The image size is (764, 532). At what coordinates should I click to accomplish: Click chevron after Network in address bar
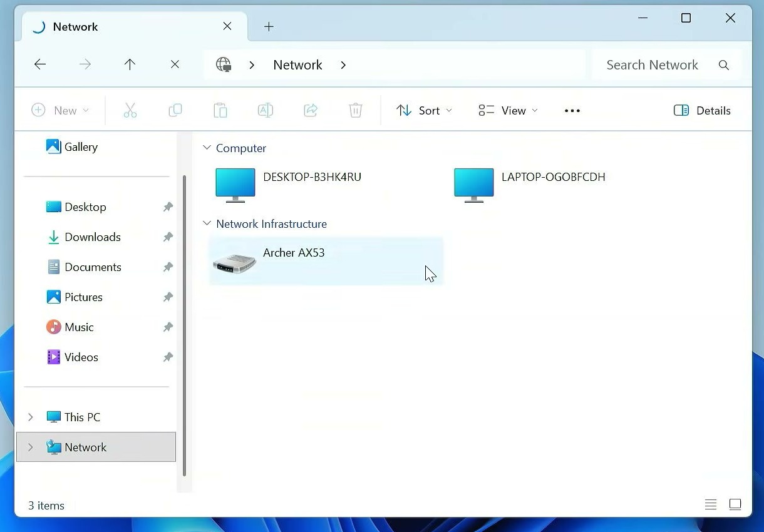click(343, 65)
